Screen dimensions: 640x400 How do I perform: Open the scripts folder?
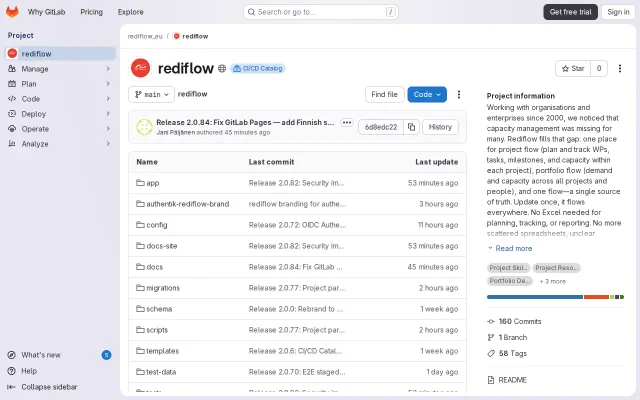(157, 330)
